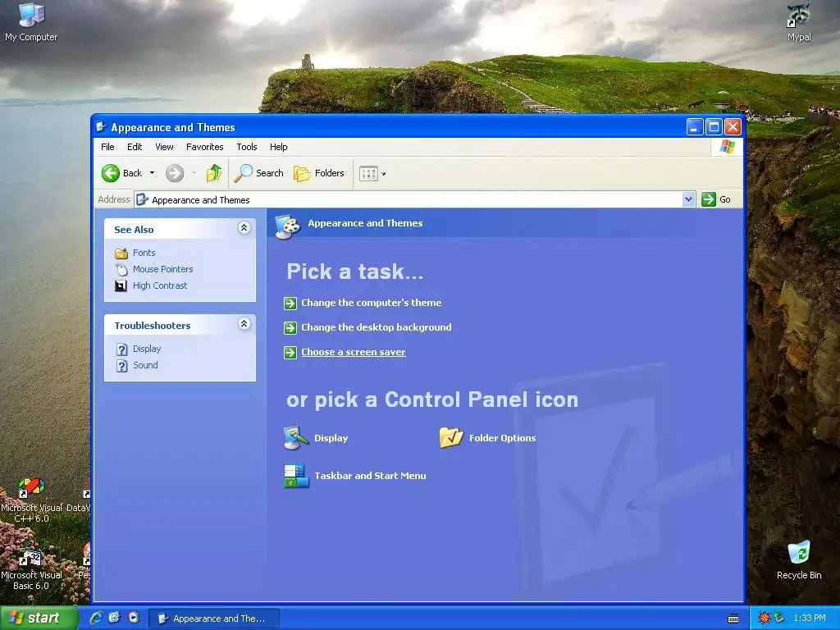Go up one folder level icon

tap(214, 173)
